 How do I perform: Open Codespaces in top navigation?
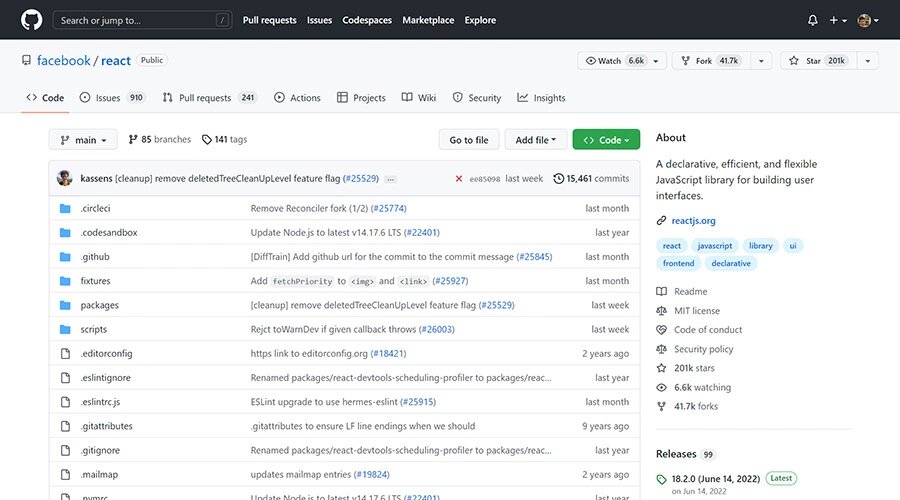(x=367, y=20)
